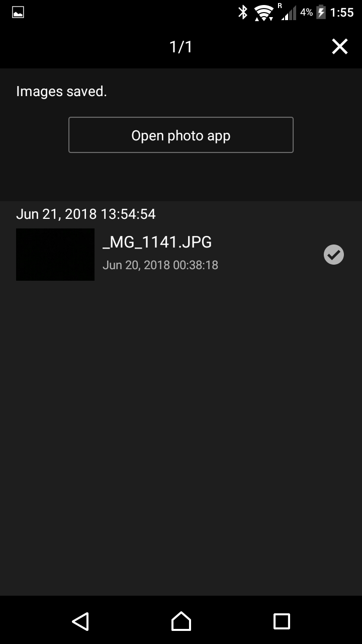Image resolution: width=362 pixels, height=644 pixels.
Task: Tap the image notification icon in status bar
Action: point(18,13)
